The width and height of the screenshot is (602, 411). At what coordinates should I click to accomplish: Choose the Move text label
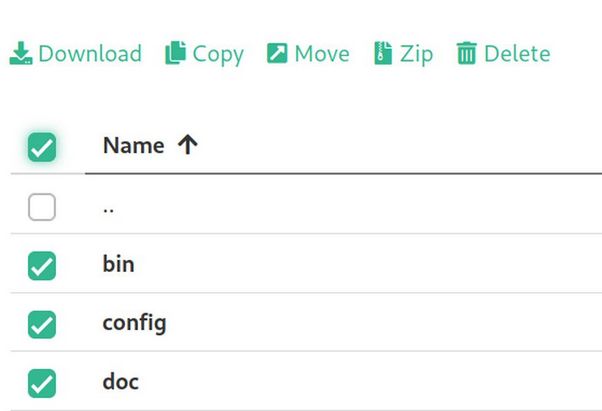(322, 53)
